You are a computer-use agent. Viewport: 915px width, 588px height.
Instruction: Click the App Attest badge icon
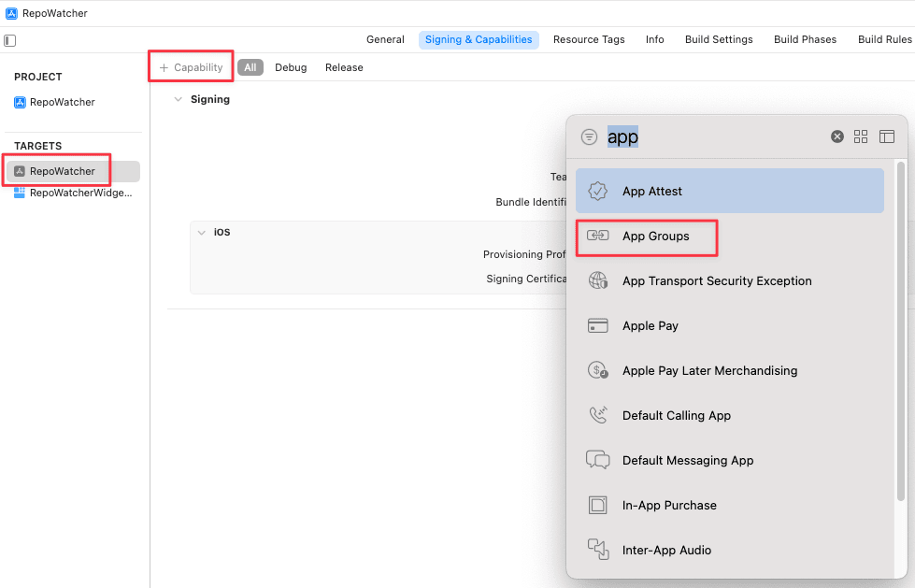tap(597, 191)
